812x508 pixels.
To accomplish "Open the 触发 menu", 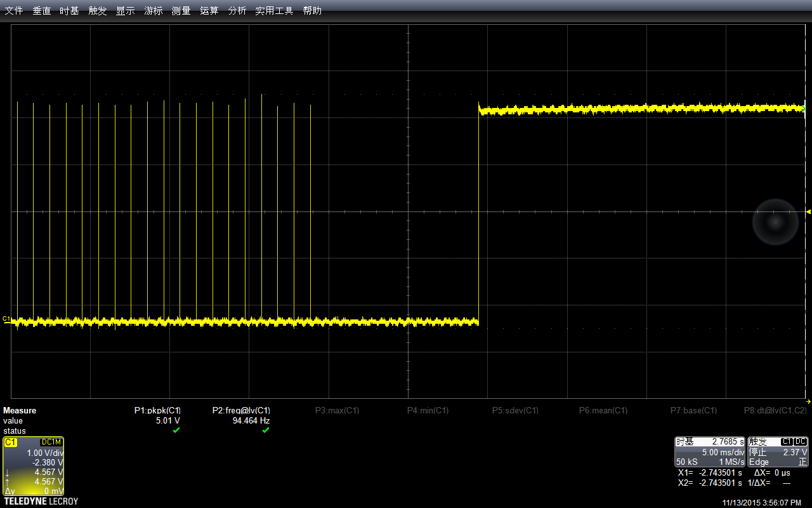I will point(98,11).
